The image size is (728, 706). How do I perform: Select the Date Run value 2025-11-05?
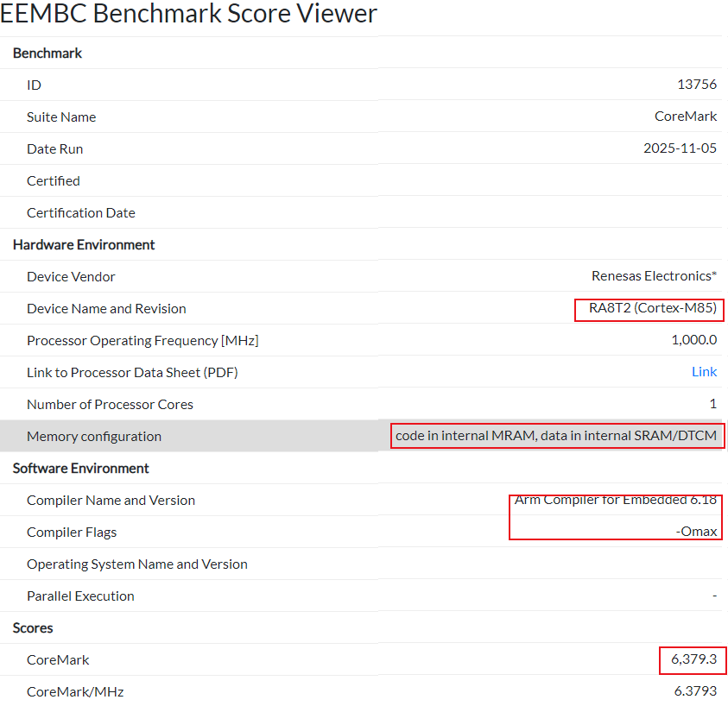[x=680, y=148]
